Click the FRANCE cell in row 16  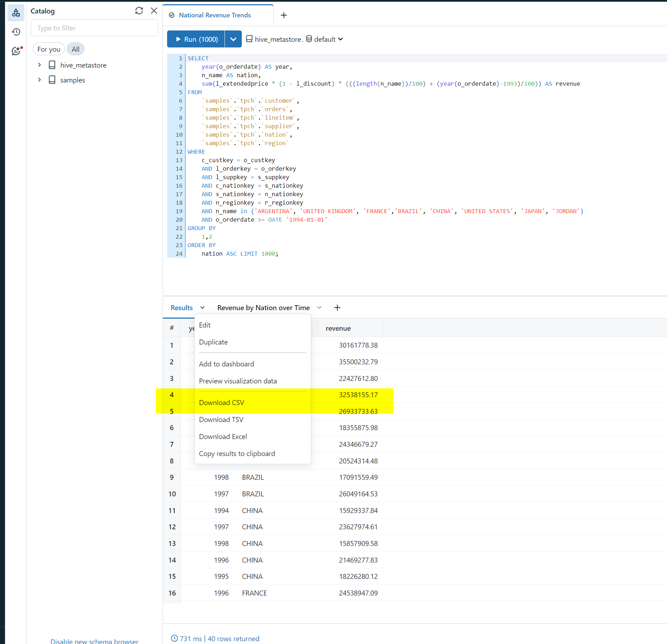tap(254, 593)
